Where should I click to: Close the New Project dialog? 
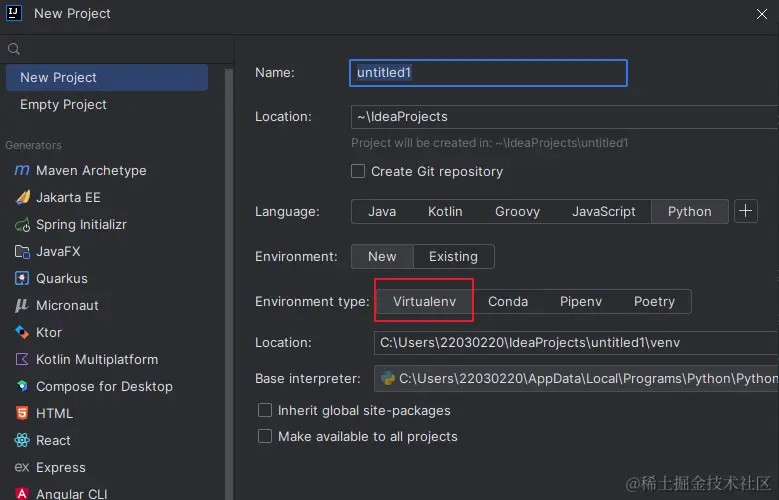(762, 14)
